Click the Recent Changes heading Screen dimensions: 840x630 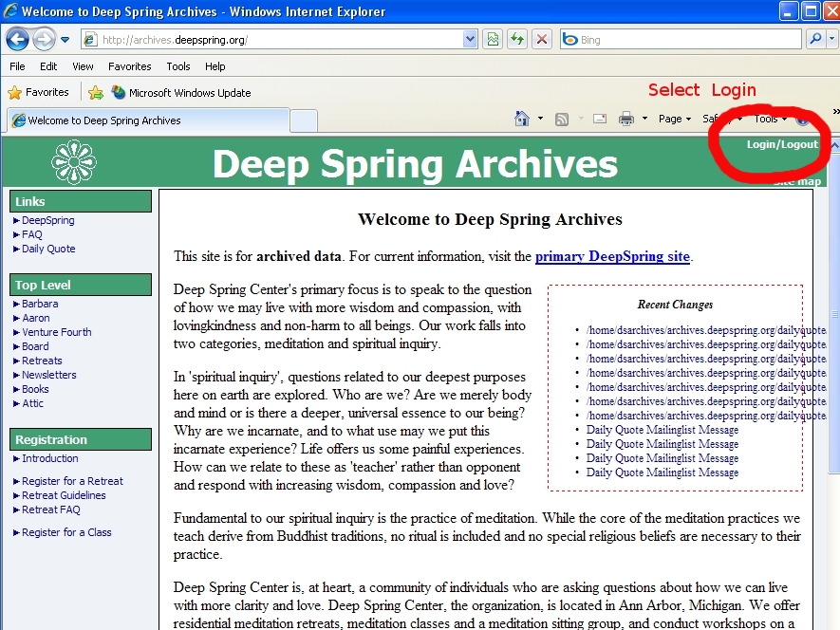tap(675, 305)
